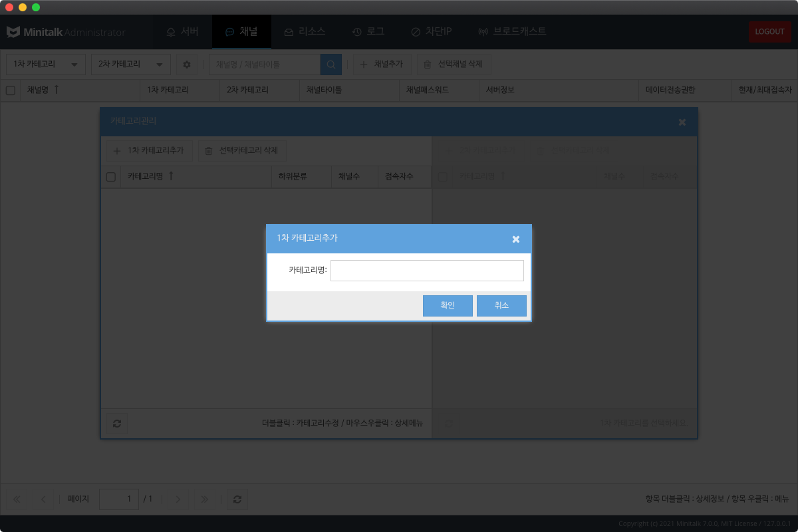Toggle checkbox in second-level category header

click(x=442, y=177)
